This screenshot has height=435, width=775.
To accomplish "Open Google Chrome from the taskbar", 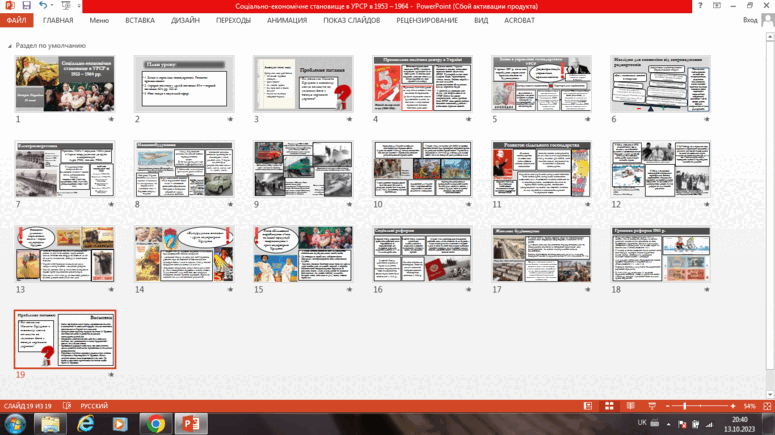I will (156, 424).
